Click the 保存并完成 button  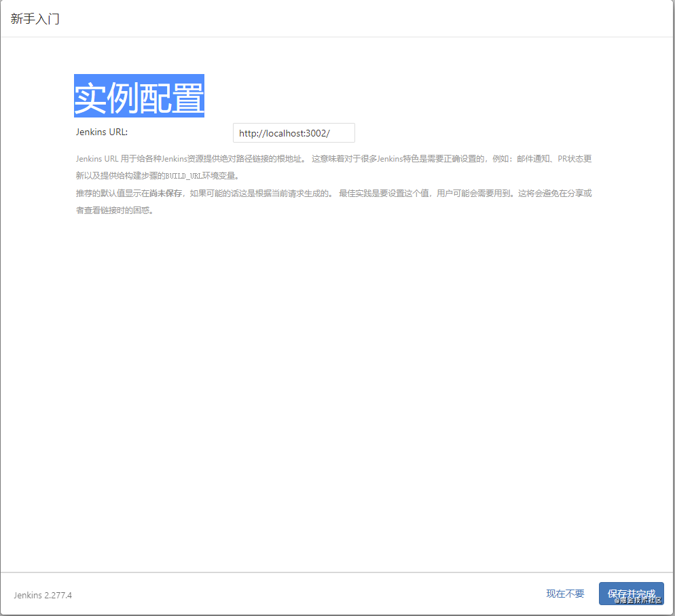[x=631, y=594]
